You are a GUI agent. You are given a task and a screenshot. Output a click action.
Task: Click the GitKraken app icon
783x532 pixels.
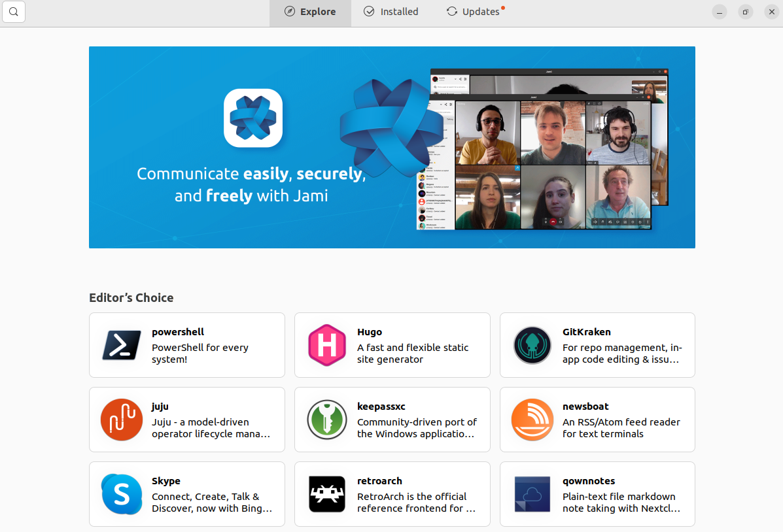(x=532, y=345)
